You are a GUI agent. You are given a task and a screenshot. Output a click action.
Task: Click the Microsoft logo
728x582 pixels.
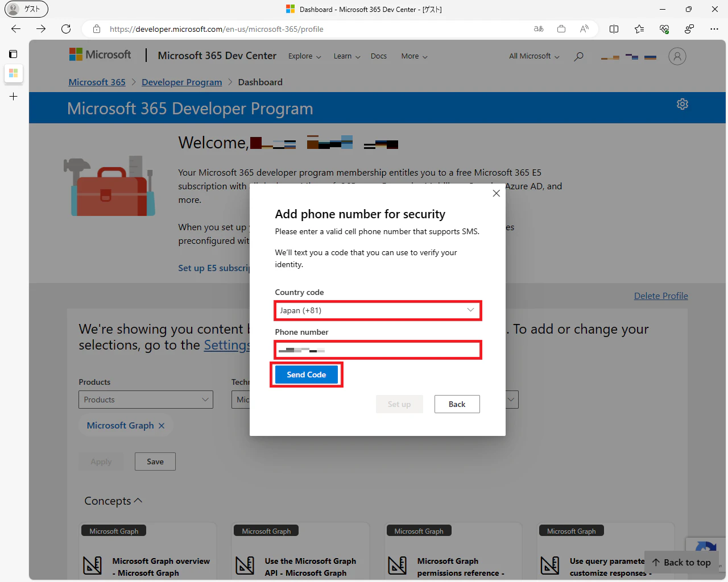pyautogui.click(x=100, y=55)
